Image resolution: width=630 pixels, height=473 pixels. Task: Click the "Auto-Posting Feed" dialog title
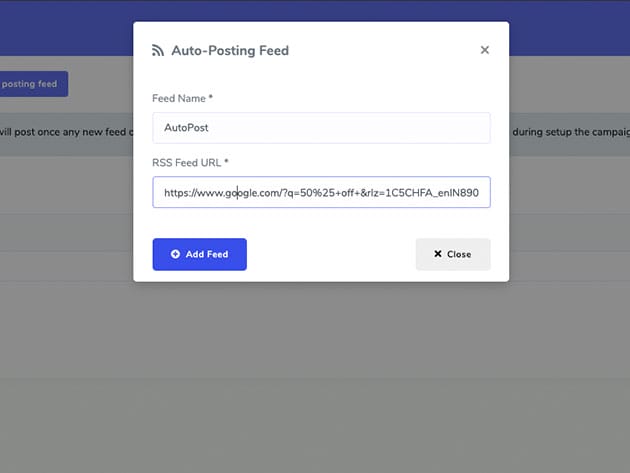[230, 50]
